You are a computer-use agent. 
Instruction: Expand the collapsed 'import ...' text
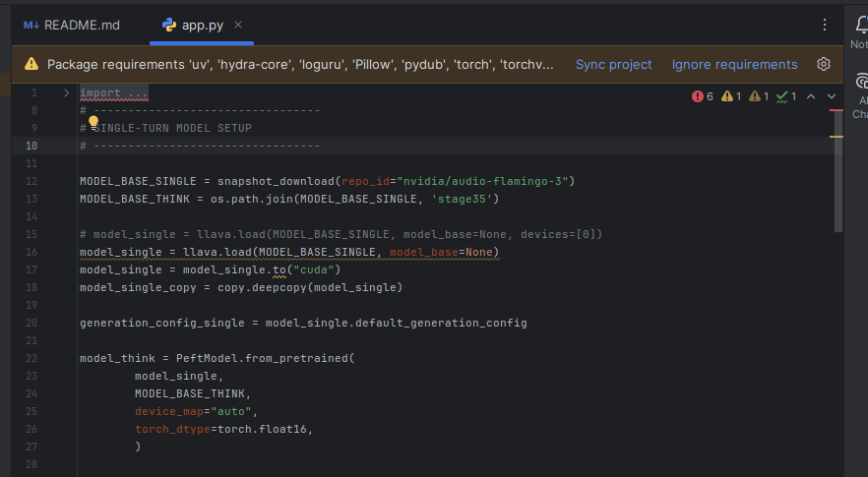(x=114, y=92)
